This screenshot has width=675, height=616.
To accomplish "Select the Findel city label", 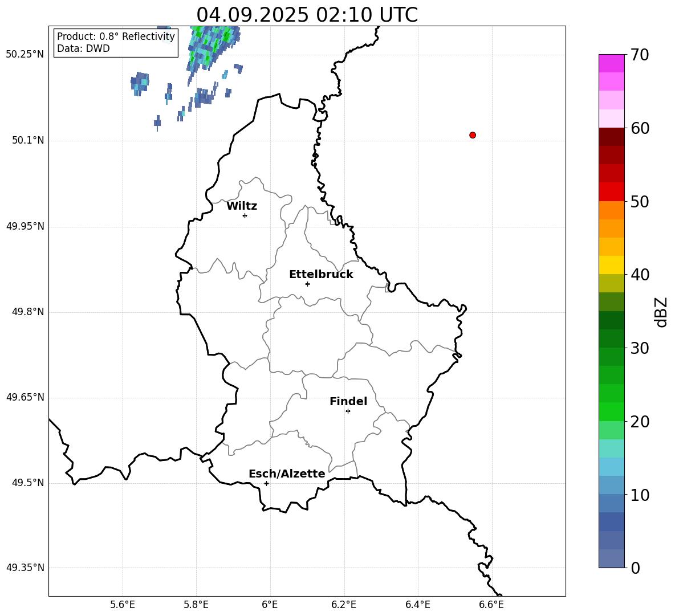I will click(x=348, y=401).
